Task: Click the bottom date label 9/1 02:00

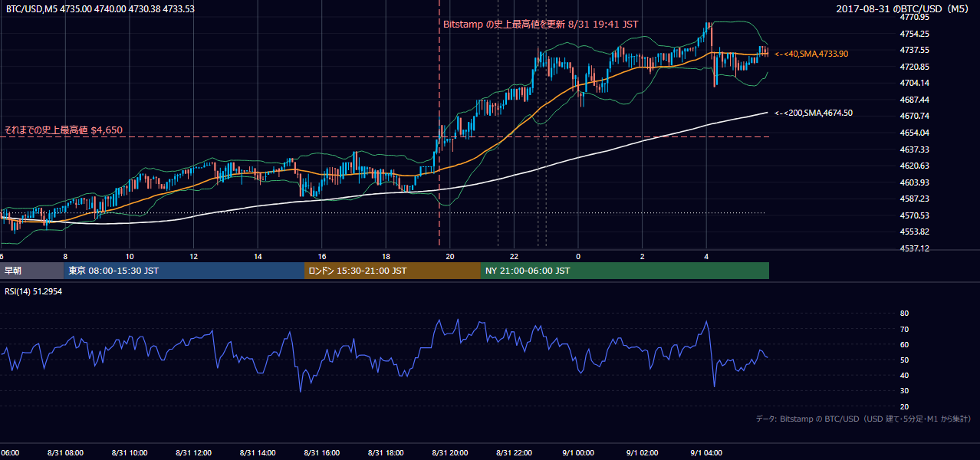Action: pos(643,453)
